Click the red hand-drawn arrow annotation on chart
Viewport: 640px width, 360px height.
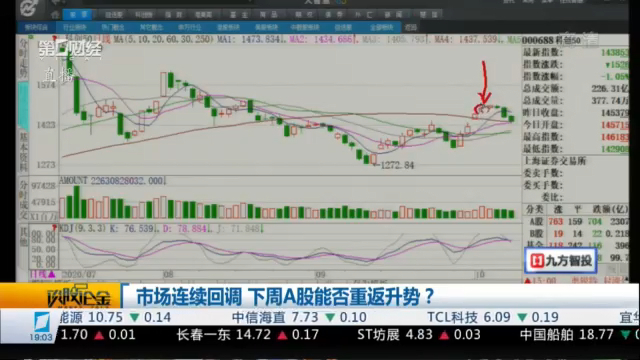(x=484, y=87)
